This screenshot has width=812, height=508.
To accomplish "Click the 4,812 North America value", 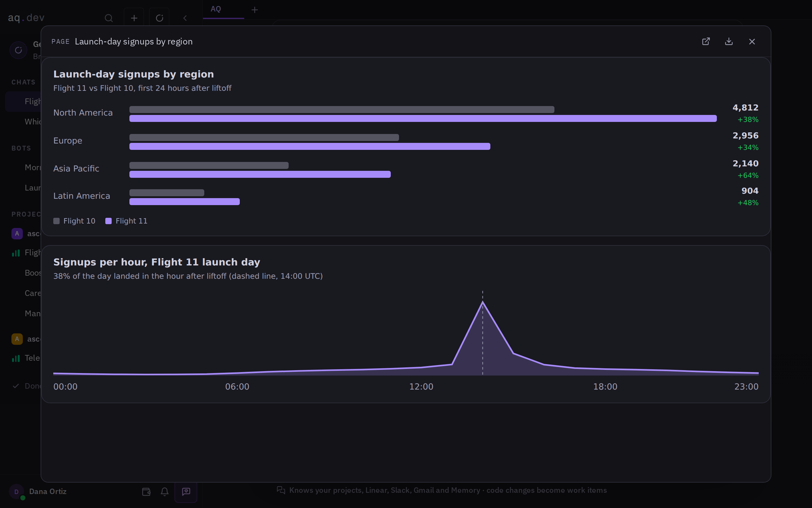I will pos(745,108).
